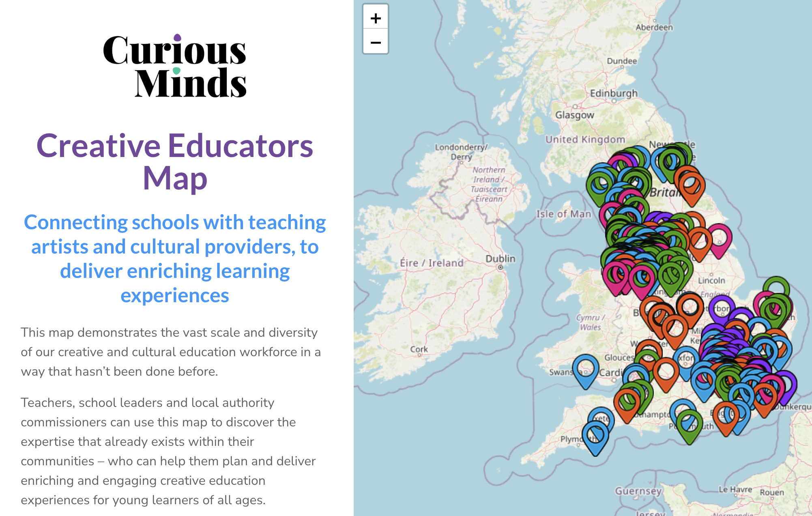Click the Londonderry/Derry map label
Screen dimensions: 812x516
point(461,152)
